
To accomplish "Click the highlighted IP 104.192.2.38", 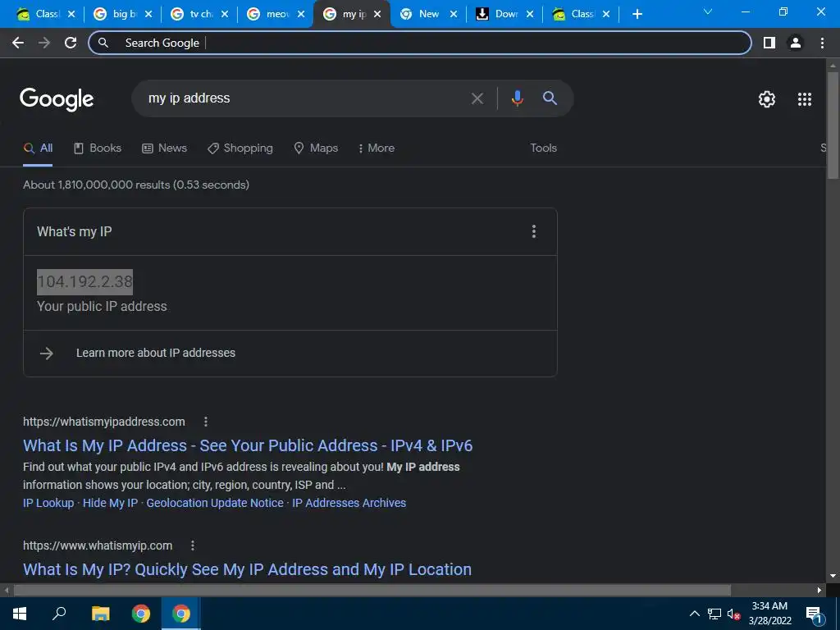I will 84,282.
